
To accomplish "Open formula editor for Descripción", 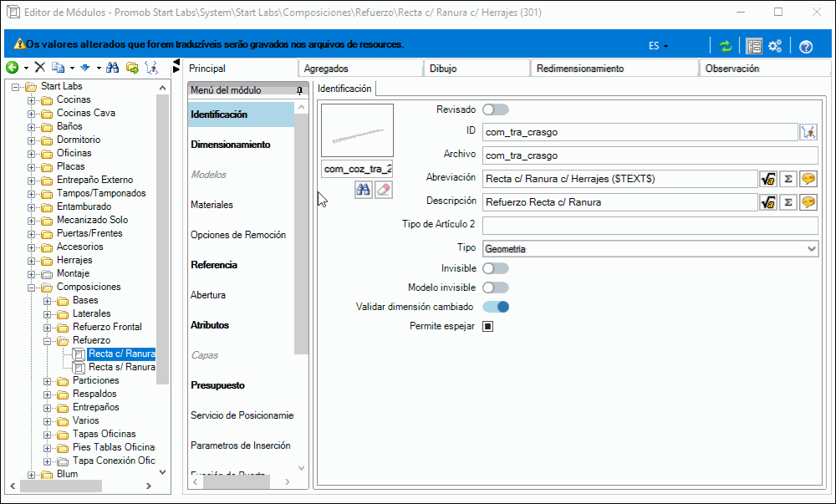I will tap(768, 202).
